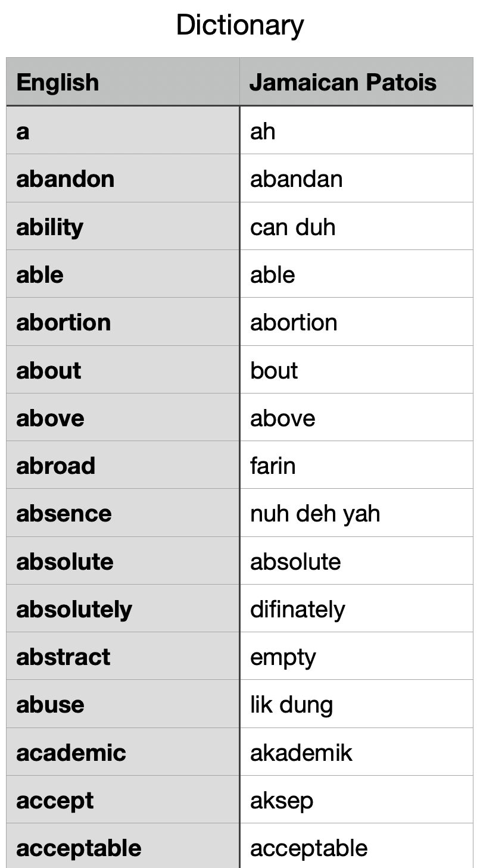Image resolution: width=480 pixels, height=868 pixels.
Task: Click the Patois cell 'farin'
Action: click(273, 466)
